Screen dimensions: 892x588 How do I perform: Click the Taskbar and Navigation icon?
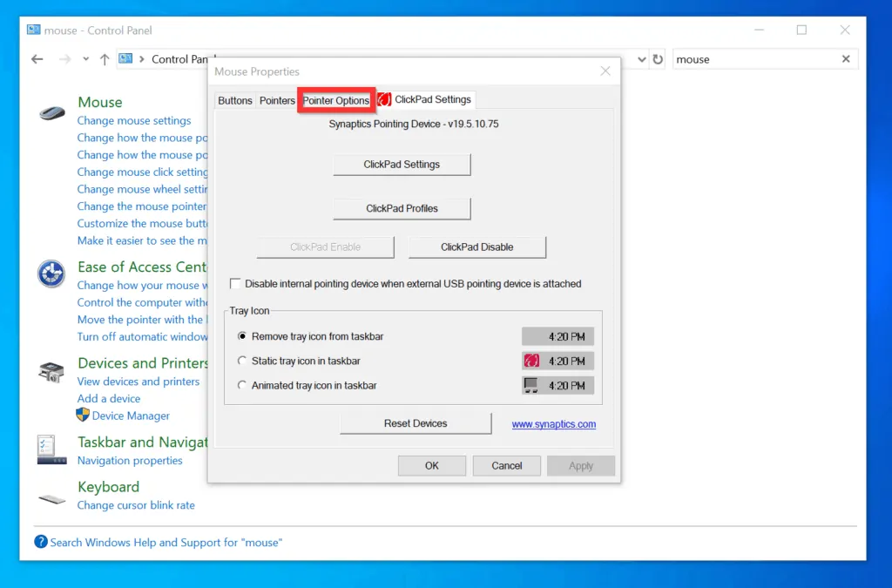point(47,449)
